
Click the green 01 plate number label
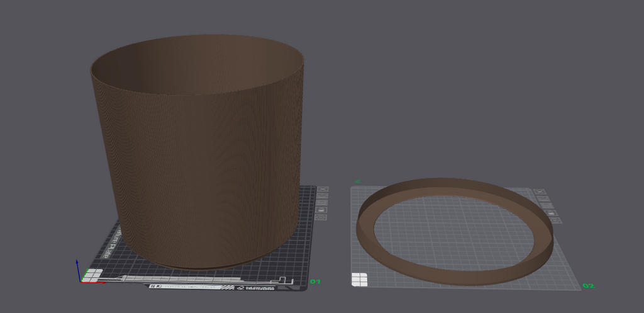(x=314, y=282)
